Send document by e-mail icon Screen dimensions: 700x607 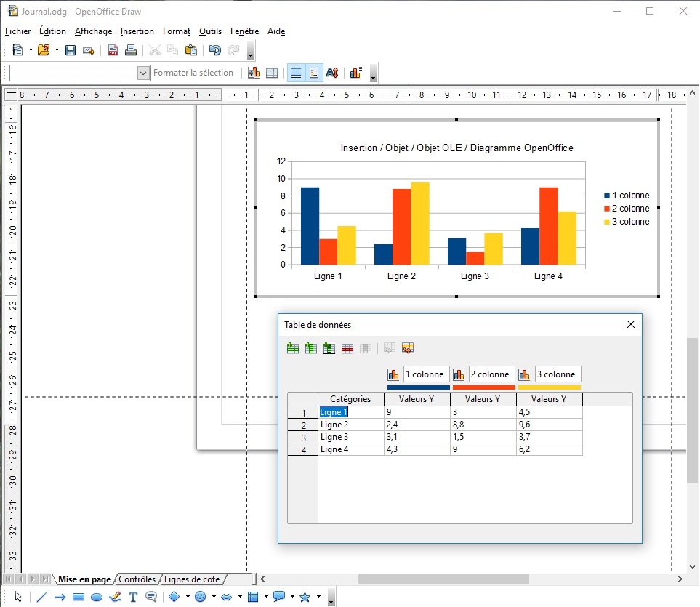(89, 50)
